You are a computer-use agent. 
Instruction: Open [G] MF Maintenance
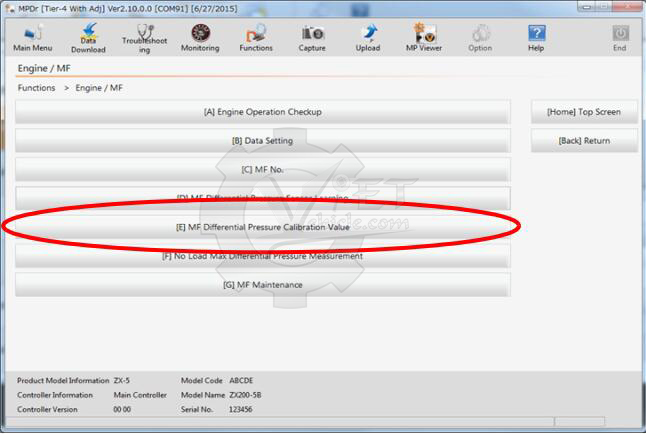tap(262, 285)
